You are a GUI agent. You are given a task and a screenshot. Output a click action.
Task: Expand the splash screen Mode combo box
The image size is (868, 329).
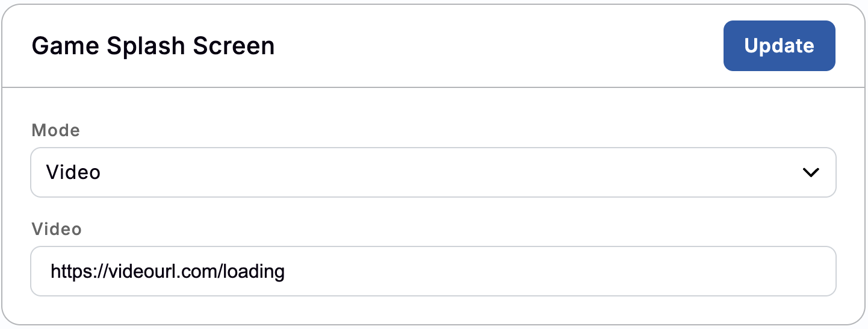point(433,172)
